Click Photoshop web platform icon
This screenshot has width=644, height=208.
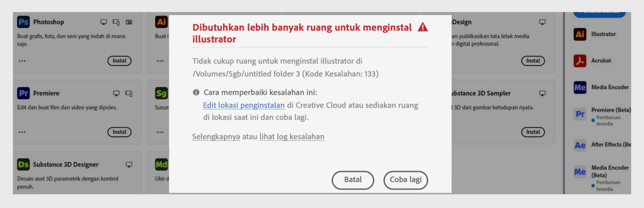coord(129,22)
